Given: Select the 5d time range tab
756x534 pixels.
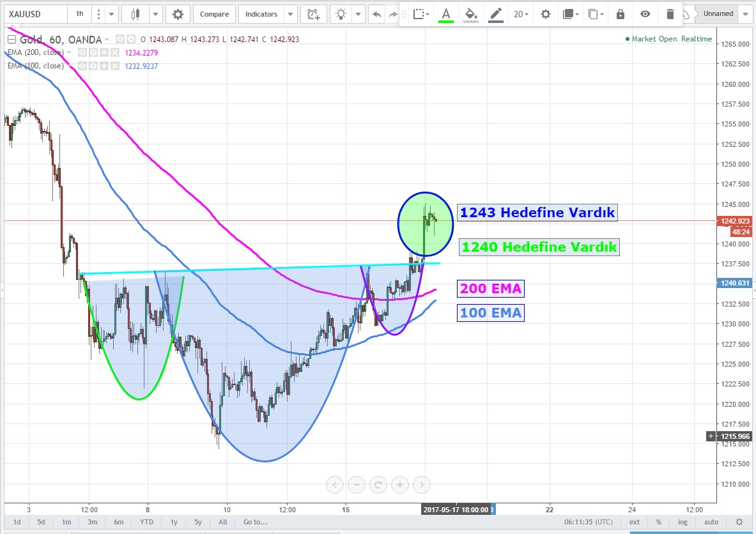Looking at the screenshot, I should coord(41,522).
